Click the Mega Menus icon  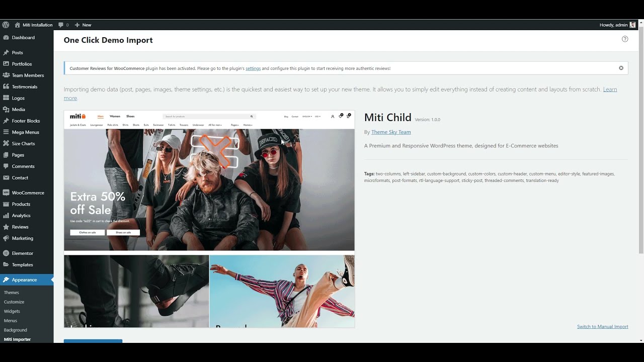(6, 132)
